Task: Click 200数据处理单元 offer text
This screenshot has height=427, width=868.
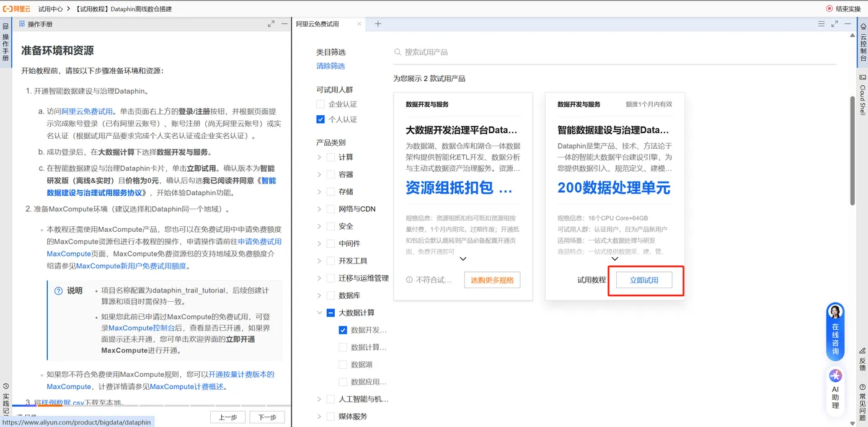Action: coord(614,188)
